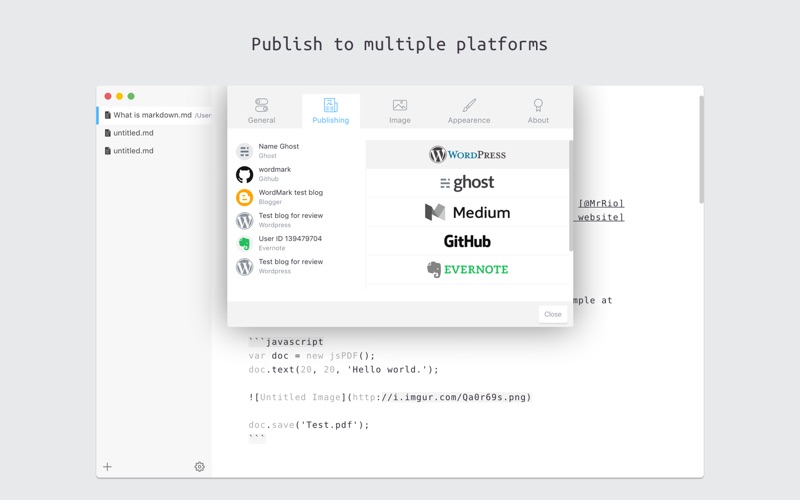
Task: Select the Name Ghost account icon
Action: [244, 151]
